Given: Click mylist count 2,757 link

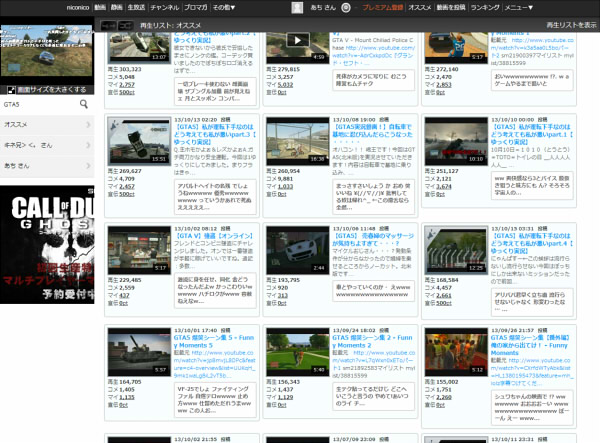Looking at the screenshot, I should [127, 85].
